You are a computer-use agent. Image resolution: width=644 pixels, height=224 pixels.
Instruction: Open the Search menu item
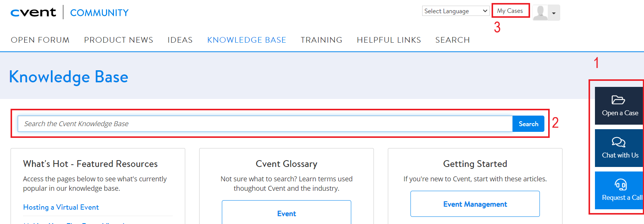click(453, 40)
